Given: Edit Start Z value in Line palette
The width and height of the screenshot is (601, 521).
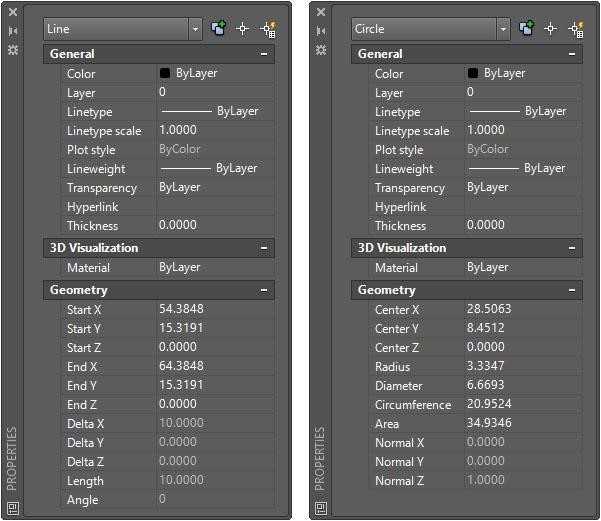Looking at the screenshot, I should pos(215,347).
